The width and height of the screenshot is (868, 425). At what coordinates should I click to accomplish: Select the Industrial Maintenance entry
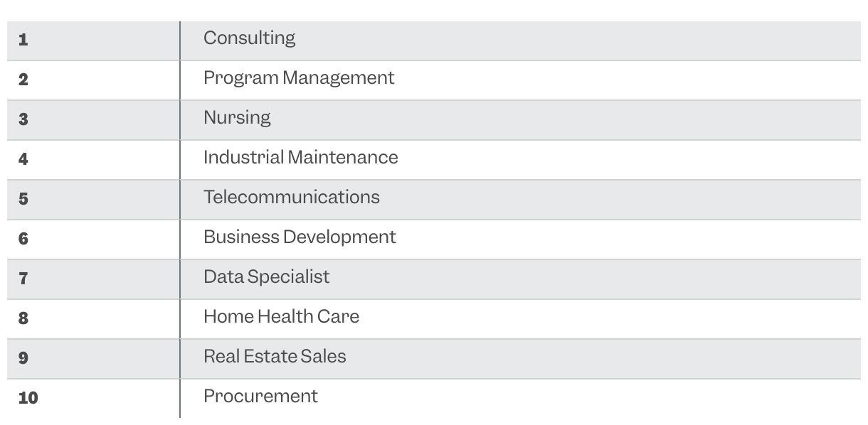[300, 157]
